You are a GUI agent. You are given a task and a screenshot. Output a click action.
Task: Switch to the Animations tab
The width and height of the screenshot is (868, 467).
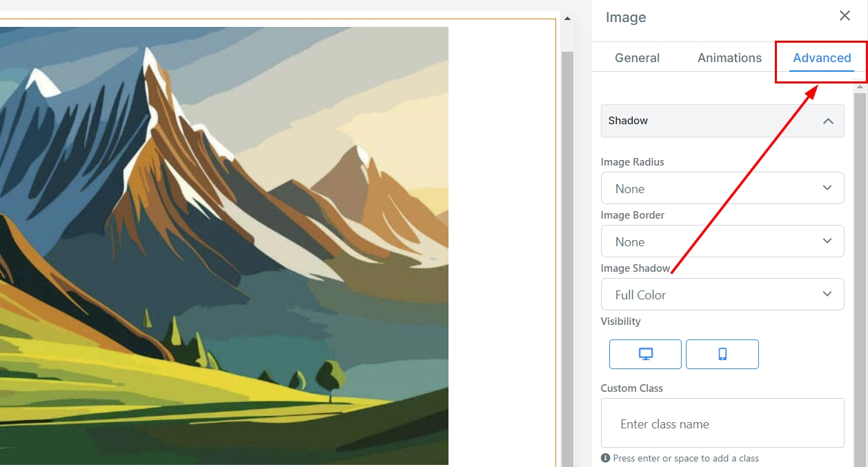(x=729, y=58)
